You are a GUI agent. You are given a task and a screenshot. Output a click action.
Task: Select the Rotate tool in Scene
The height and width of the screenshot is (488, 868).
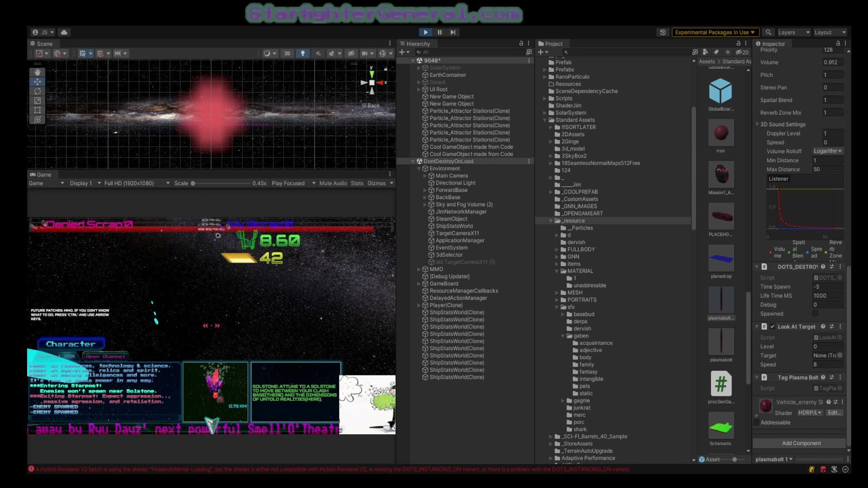(38, 91)
